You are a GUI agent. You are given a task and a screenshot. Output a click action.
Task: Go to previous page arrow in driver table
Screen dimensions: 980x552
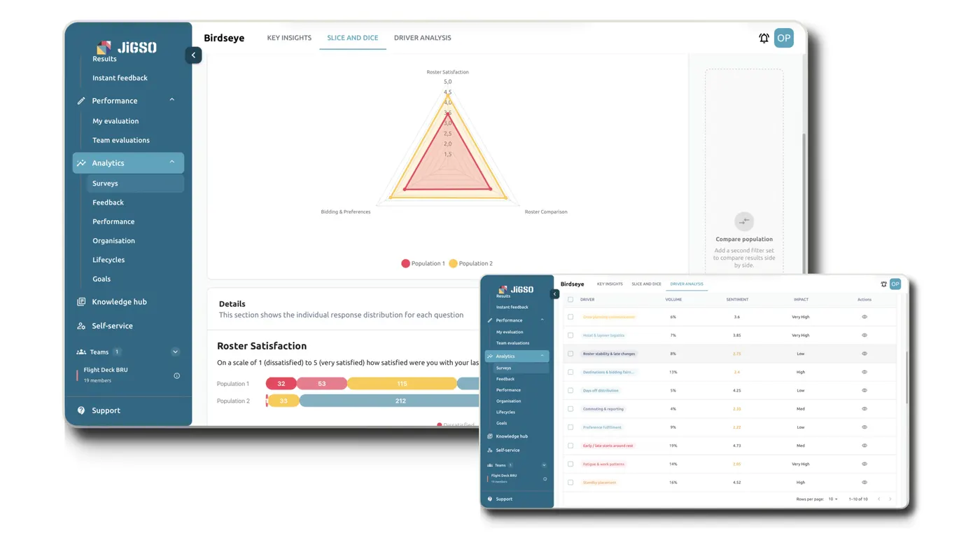click(879, 499)
